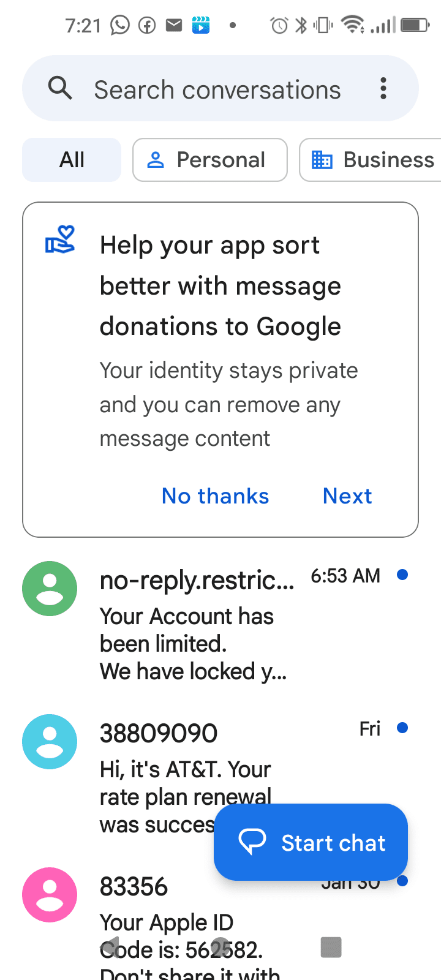
Task: Tap the green avatar for no-reply sender
Action: 50,589
